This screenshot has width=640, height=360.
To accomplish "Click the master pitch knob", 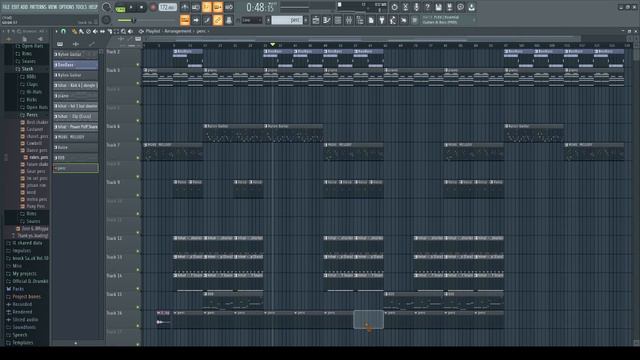I will (x=106, y=20).
